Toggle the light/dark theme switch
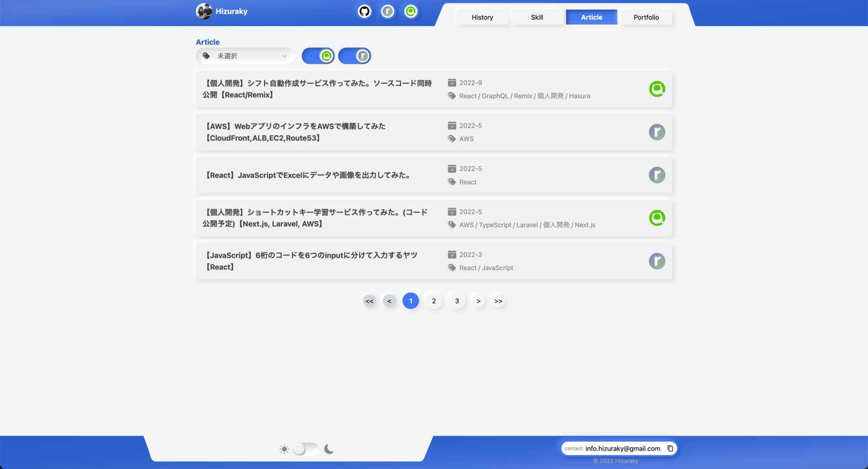 pos(306,449)
